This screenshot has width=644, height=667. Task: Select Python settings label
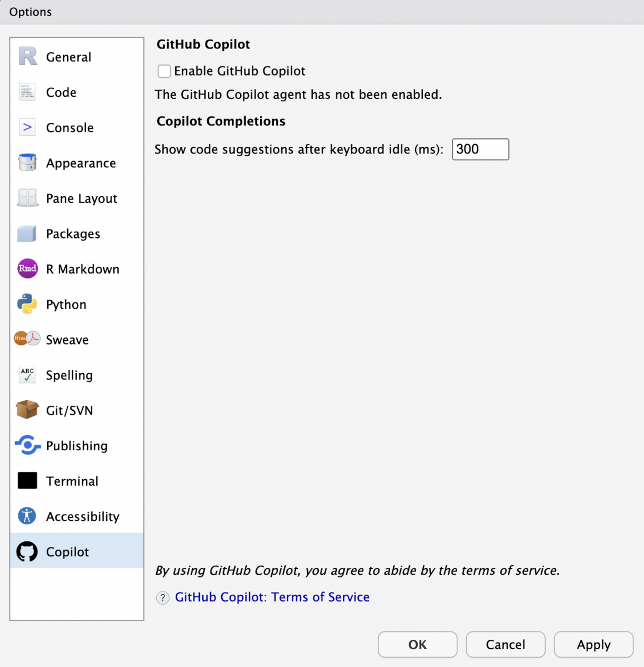pyautogui.click(x=66, y=305)
